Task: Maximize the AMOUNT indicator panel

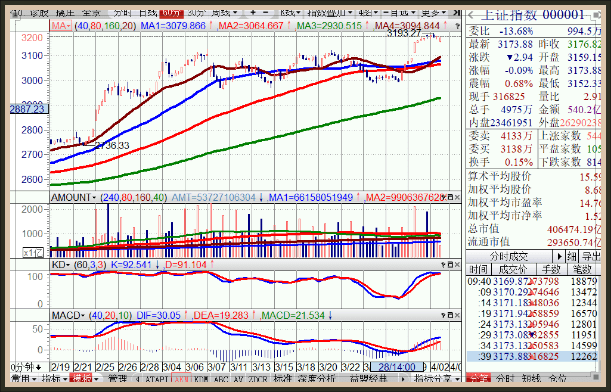Action: tap(450, 198)
